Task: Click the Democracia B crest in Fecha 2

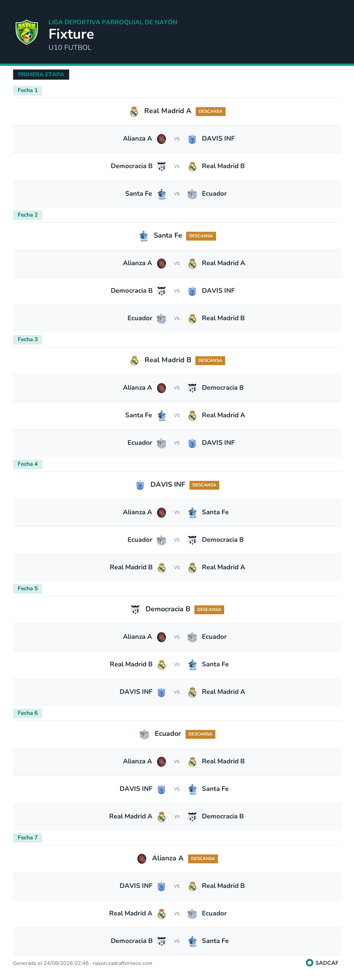Action: [x=161, y=291]
